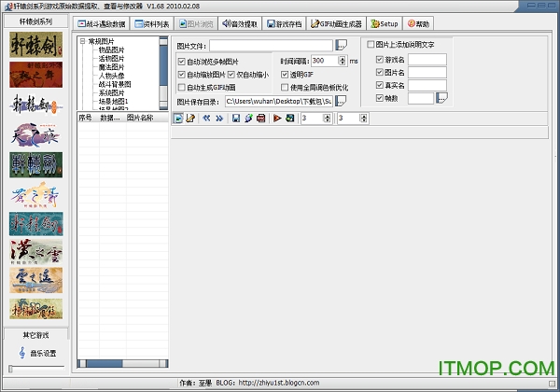Click the music note 音乐设置 icon
Image resolution: width=560 pixels, height=392 pixels.
[22, 353]
